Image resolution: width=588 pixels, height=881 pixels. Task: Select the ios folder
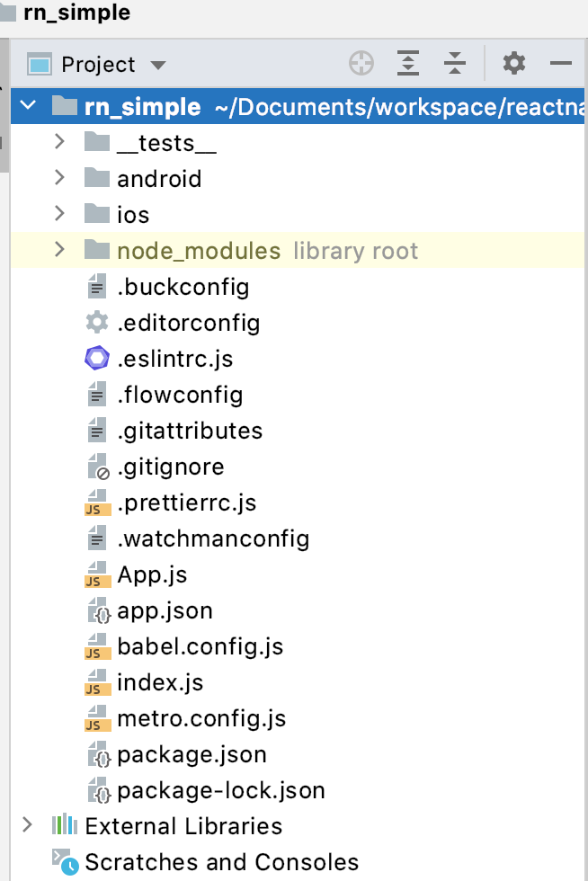click(x=133, y=215)
